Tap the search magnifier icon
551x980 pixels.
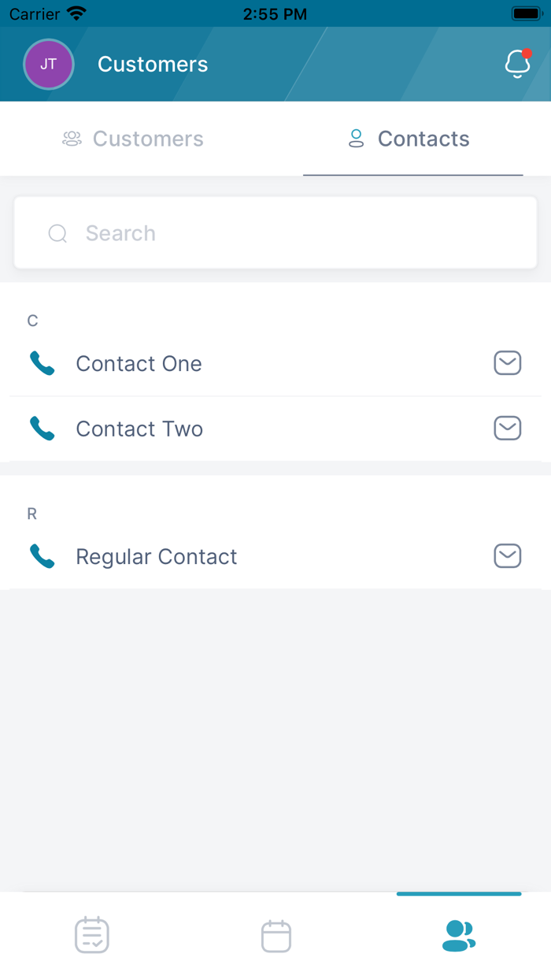[57, 233]
